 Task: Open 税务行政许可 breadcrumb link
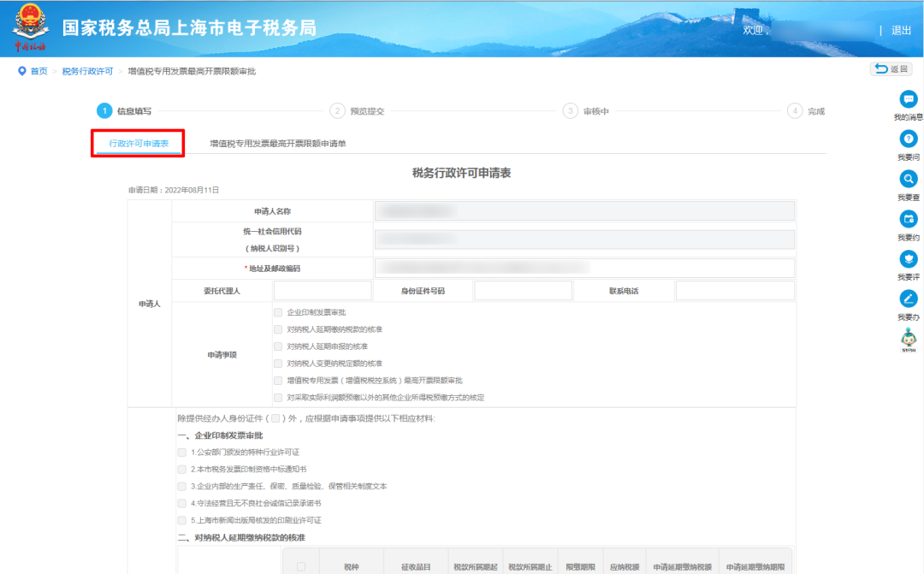tap(87, 71)
